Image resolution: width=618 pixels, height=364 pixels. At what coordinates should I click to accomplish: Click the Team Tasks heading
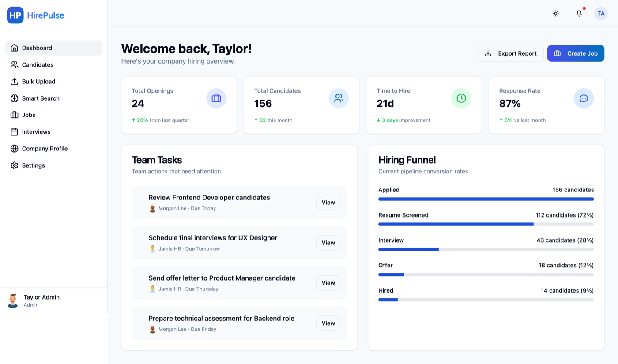pyautogui.click(x=157, y=160)
